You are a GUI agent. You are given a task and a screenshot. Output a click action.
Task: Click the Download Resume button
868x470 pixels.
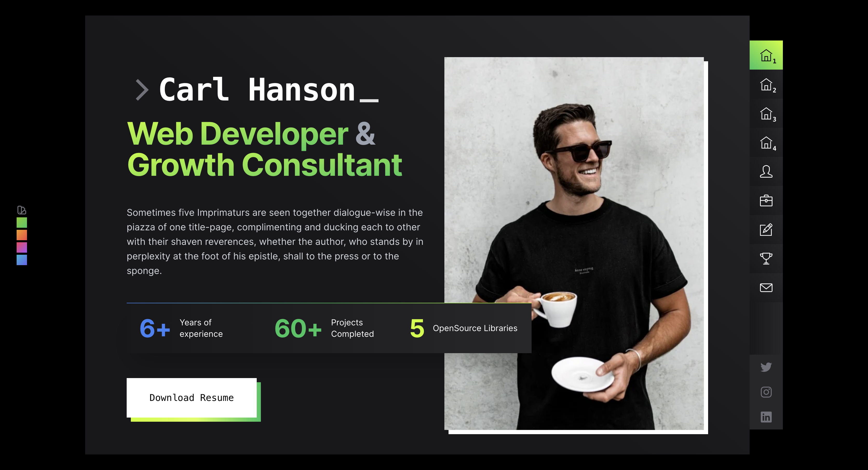(x=191, y=398)
